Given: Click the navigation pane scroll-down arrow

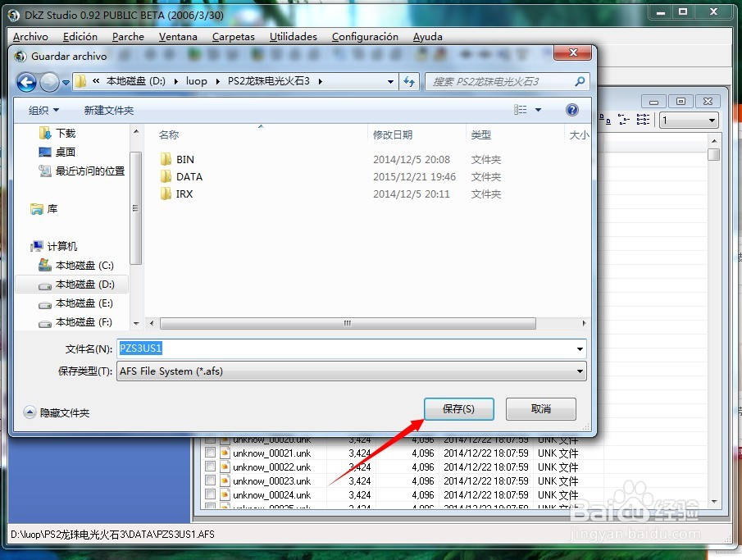Looking at the screenshot, I should [136, 324].
